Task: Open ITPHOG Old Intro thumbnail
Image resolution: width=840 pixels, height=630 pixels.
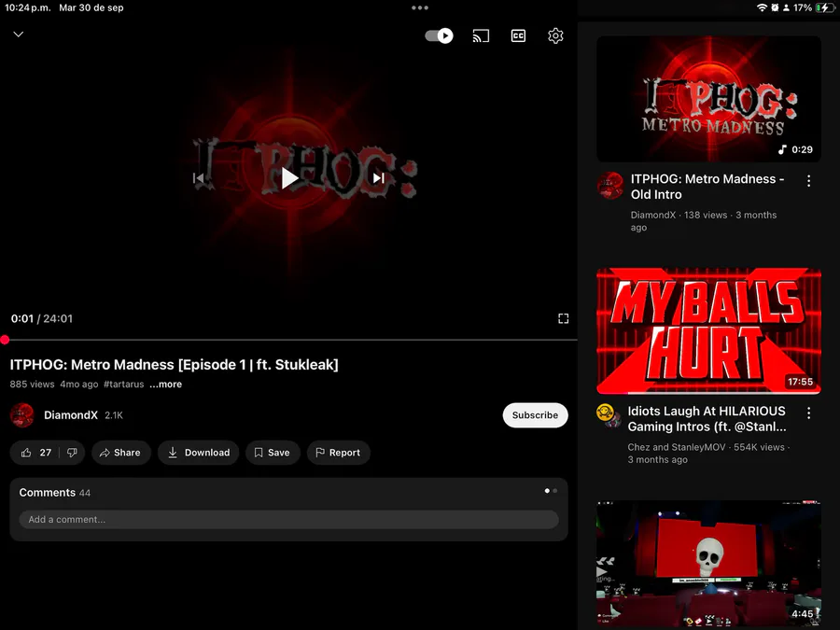Action: (708, 99)
